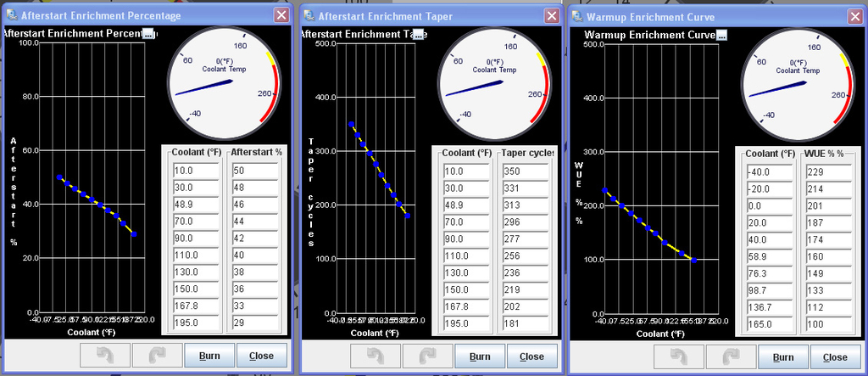Screen dimensions: 868x376
Task: Select Taper cycles field showing 350
Action: pos(526,171)
